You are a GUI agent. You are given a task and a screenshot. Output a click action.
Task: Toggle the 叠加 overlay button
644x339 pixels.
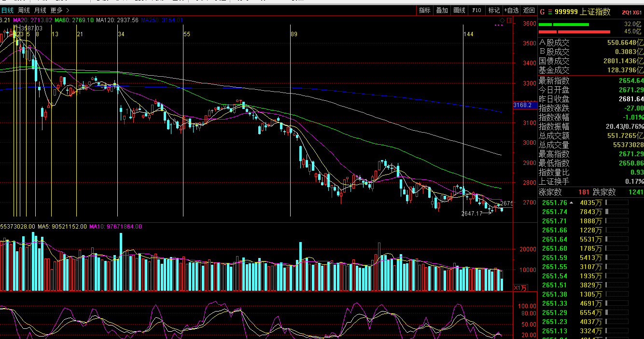tap(442, 10)
